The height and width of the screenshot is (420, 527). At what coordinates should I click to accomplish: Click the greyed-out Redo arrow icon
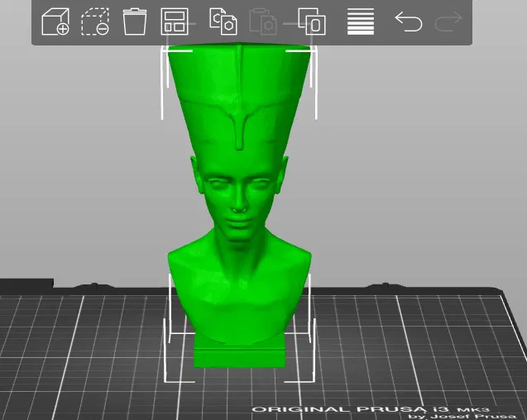coord(448,21)
